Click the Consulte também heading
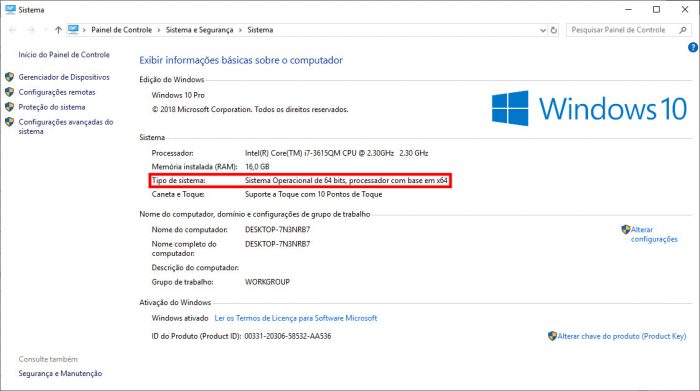The image size is (700, 391). (48, 359)
